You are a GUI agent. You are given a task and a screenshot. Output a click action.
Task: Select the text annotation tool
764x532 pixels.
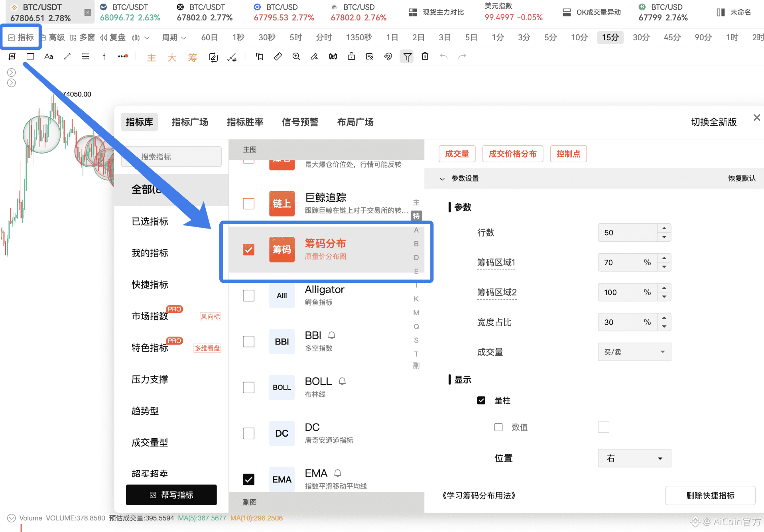coord(49,57)
